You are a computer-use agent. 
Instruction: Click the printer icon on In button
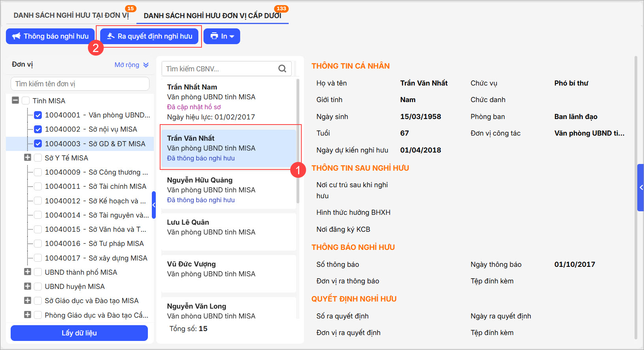214,36
